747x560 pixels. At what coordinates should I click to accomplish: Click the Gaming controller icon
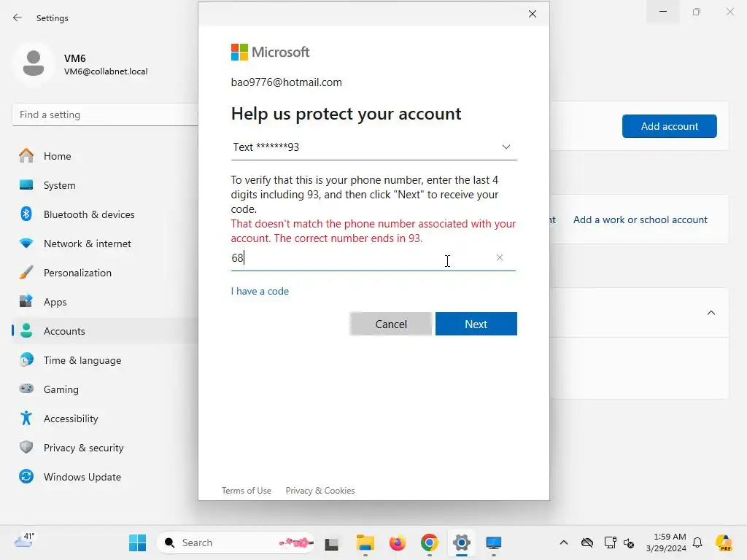(x=26, y=389)
